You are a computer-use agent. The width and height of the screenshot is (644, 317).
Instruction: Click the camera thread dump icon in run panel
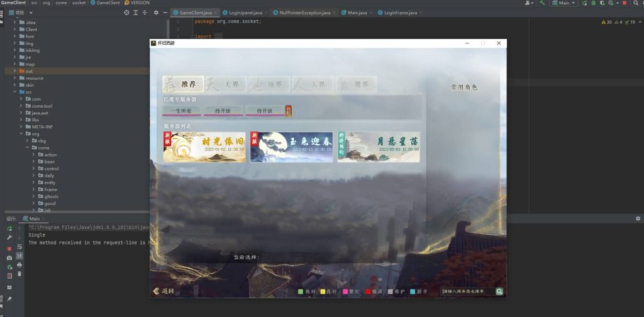(9, 258)
